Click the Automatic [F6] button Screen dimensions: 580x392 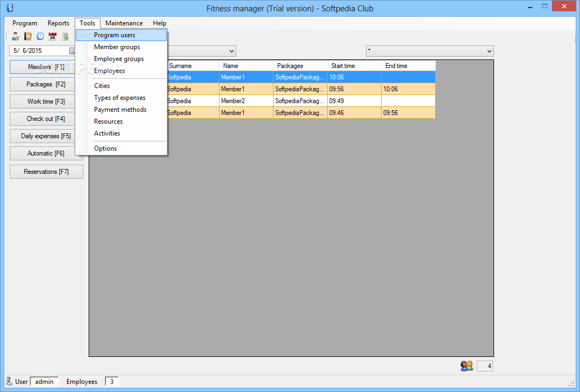43,153
